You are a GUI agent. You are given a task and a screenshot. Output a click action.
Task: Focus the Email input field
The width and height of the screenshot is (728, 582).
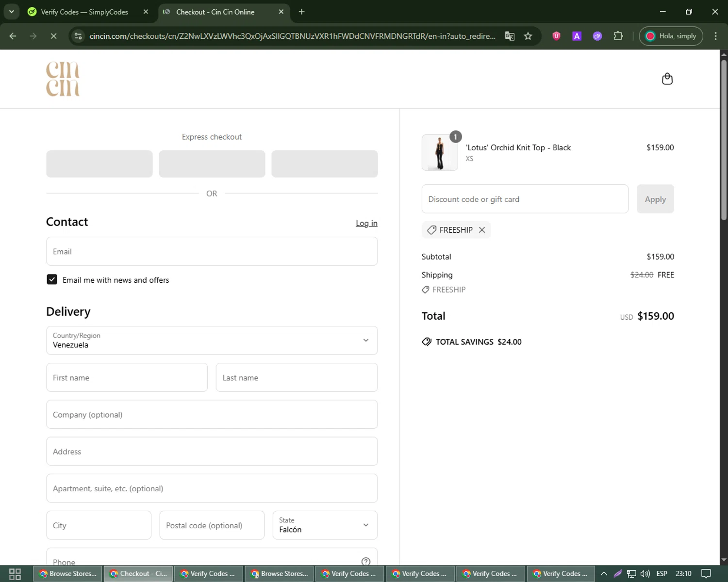[212, 251]
